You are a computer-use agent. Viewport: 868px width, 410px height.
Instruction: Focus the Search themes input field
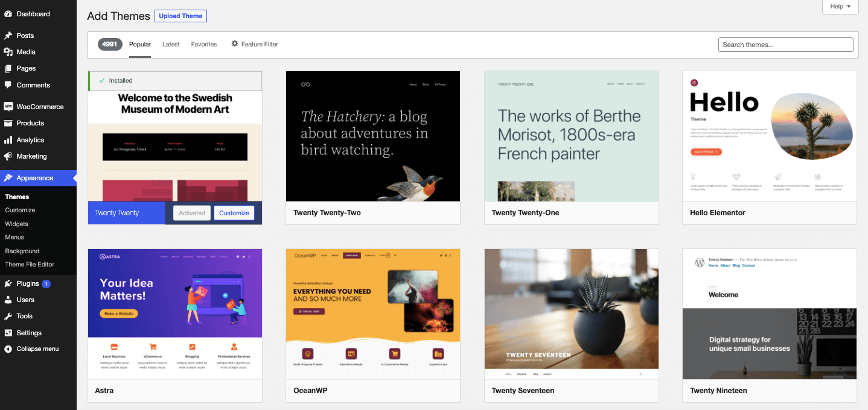(785, 45)
